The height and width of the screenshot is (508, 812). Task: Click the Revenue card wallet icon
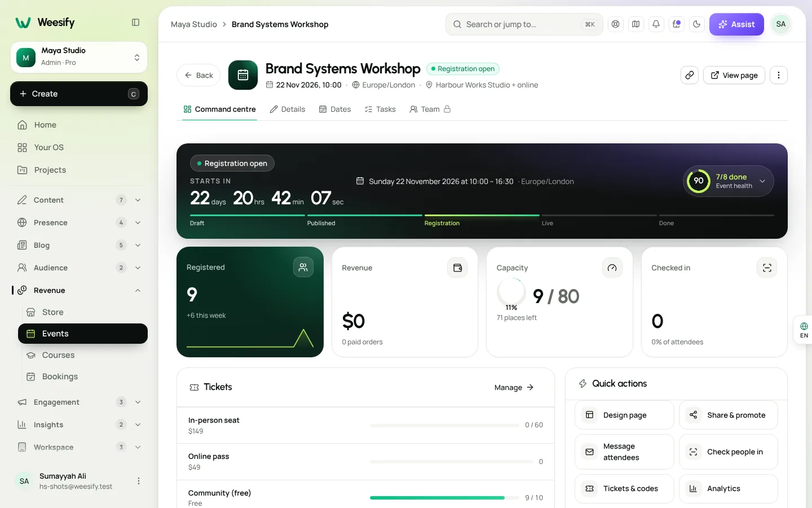click(457, 268)
